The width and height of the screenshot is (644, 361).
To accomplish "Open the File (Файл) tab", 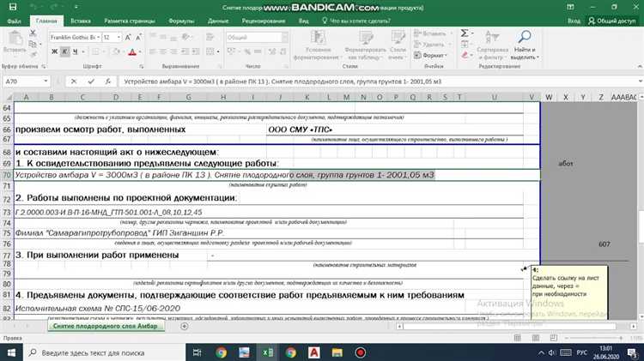I will pyautogui.click(x=14, y=21).
